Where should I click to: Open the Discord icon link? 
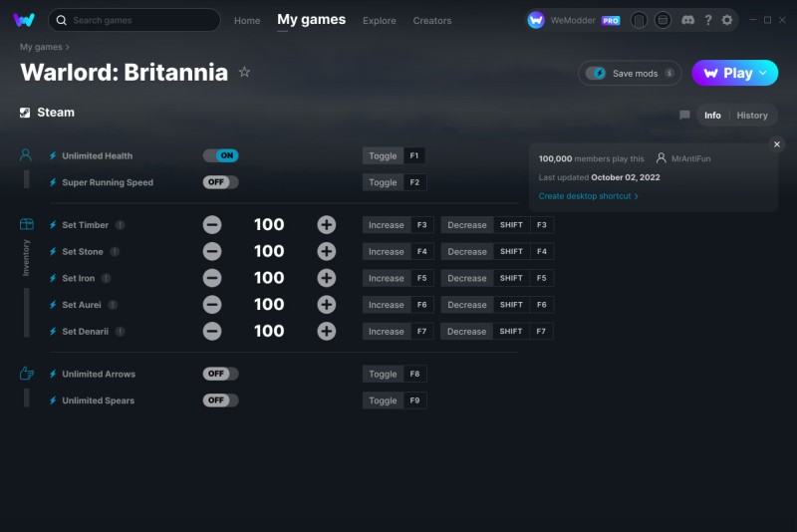coord(687,20)
